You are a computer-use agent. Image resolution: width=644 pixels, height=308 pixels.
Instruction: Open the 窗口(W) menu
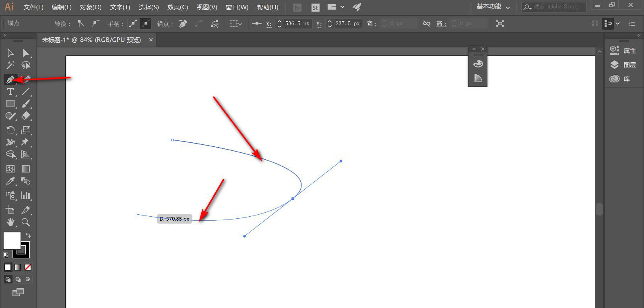point(237,7)
